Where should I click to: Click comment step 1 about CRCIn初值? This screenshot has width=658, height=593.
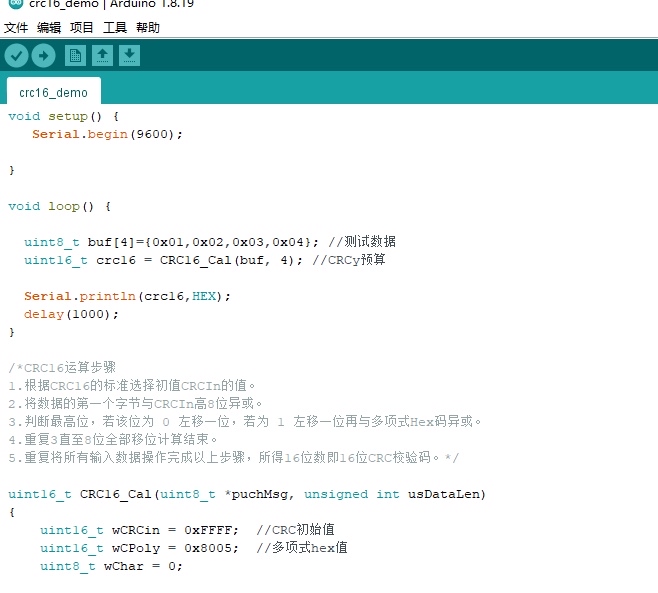(131, 385)
